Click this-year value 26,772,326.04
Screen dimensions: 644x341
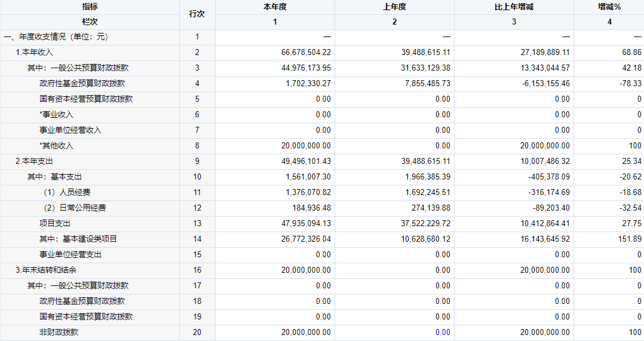[x=306, y=239]
